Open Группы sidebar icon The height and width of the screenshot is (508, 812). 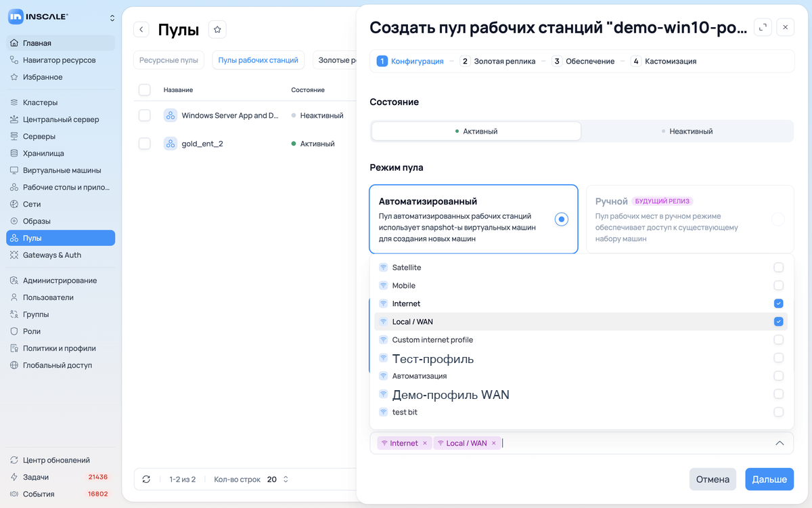click(x=14, y=314)
